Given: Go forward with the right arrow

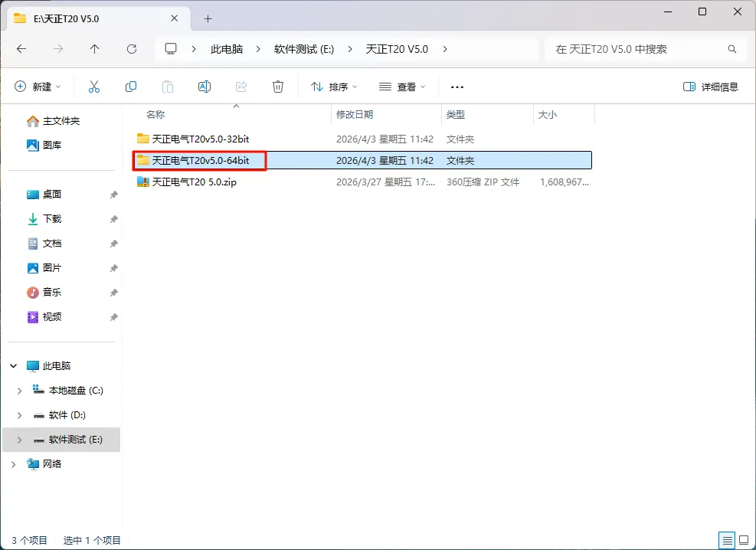Looking at the screenshot, I should (x=58, y=49).
